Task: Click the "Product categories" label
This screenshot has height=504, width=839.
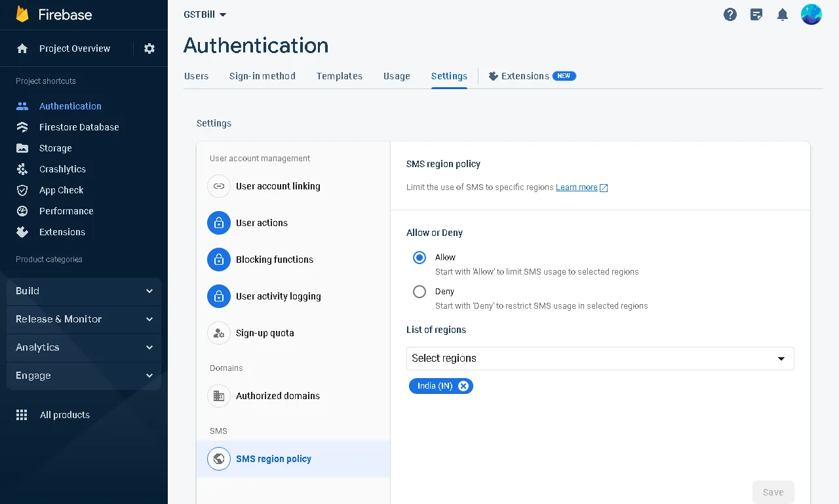Action: (x=49, y=260)
